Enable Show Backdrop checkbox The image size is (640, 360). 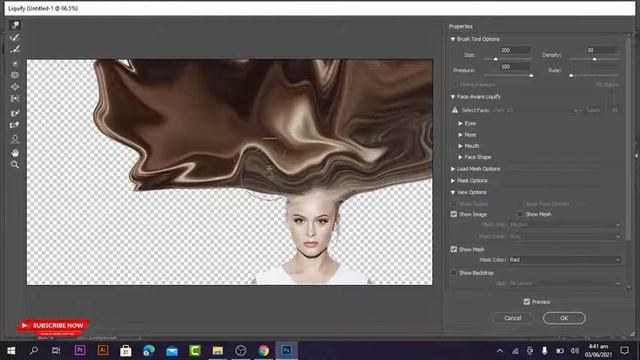[x=454, y=272]
